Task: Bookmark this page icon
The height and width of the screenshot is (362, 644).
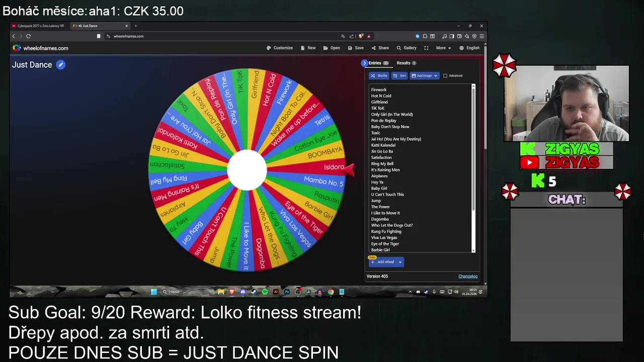Action: click(x=99, y=36)
